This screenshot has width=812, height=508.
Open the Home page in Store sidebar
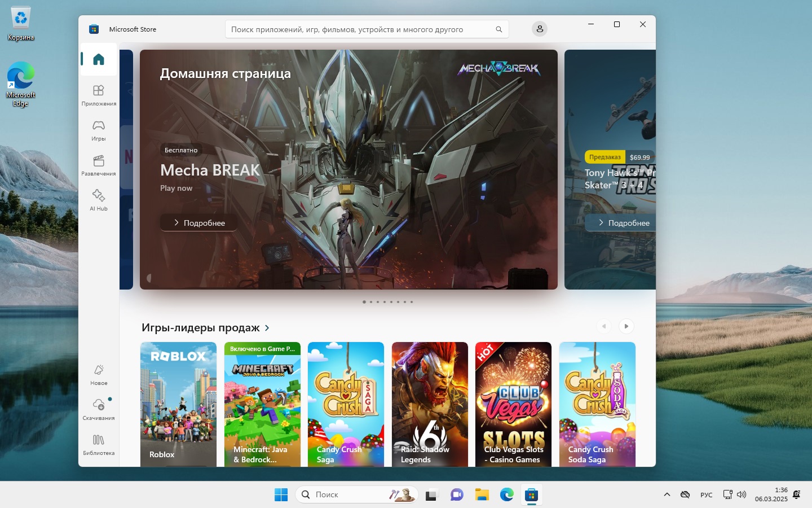[x=99, y=59]
